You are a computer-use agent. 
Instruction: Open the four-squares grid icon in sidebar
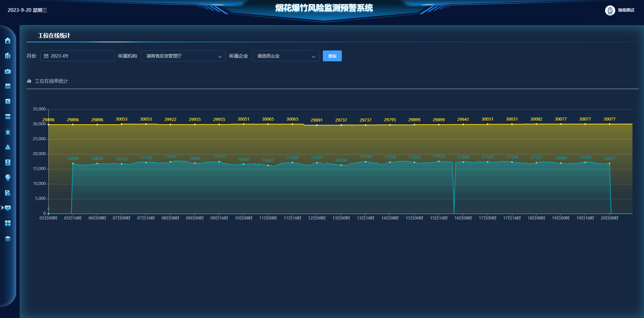point(8,223)
